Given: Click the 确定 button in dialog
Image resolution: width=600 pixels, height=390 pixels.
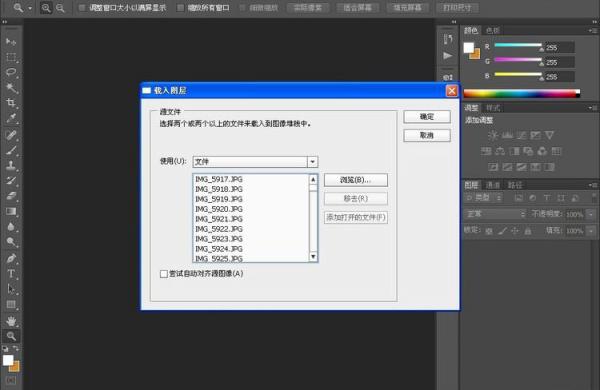Looking at the screenshot, I should tap(427, 117).
